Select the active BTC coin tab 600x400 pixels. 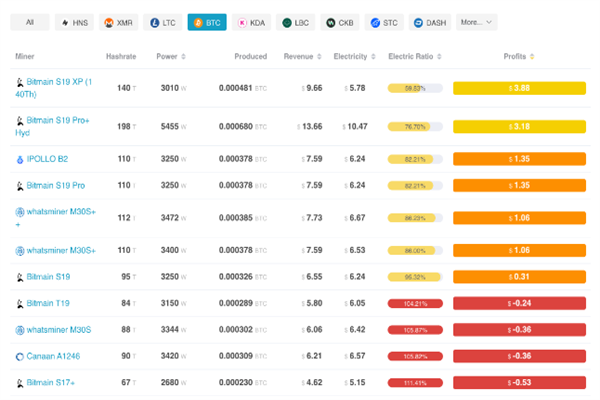pos(207,22)
